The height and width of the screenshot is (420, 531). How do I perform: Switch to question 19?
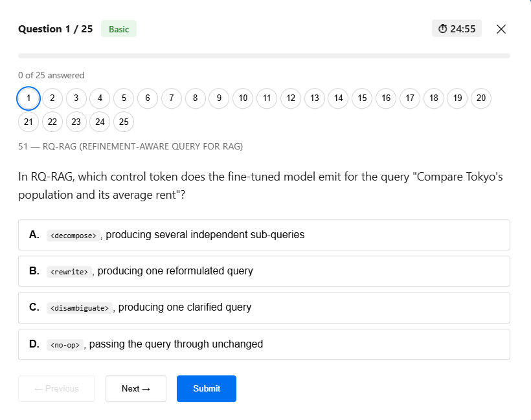(x=458, y=98)
